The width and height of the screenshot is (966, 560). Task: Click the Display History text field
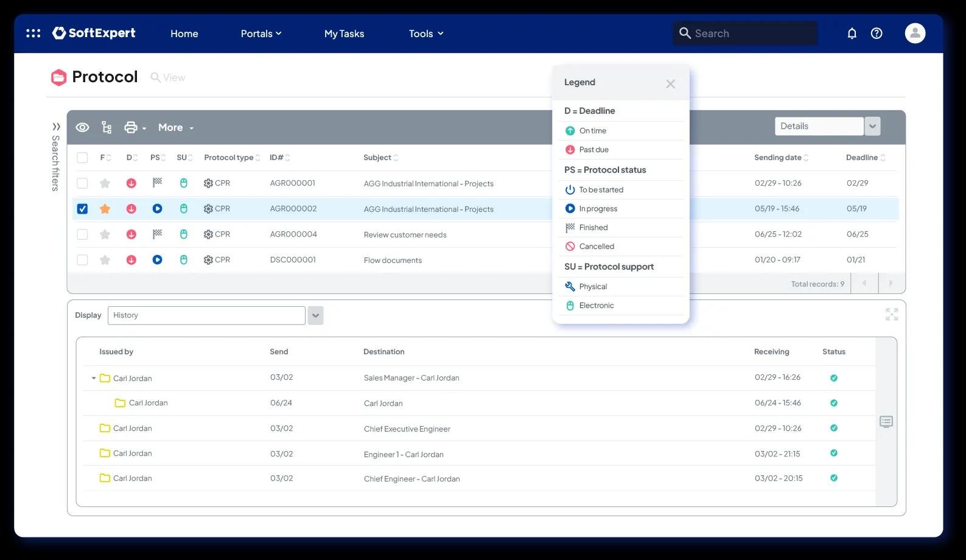pyautogui.click(x=206, y=315)
